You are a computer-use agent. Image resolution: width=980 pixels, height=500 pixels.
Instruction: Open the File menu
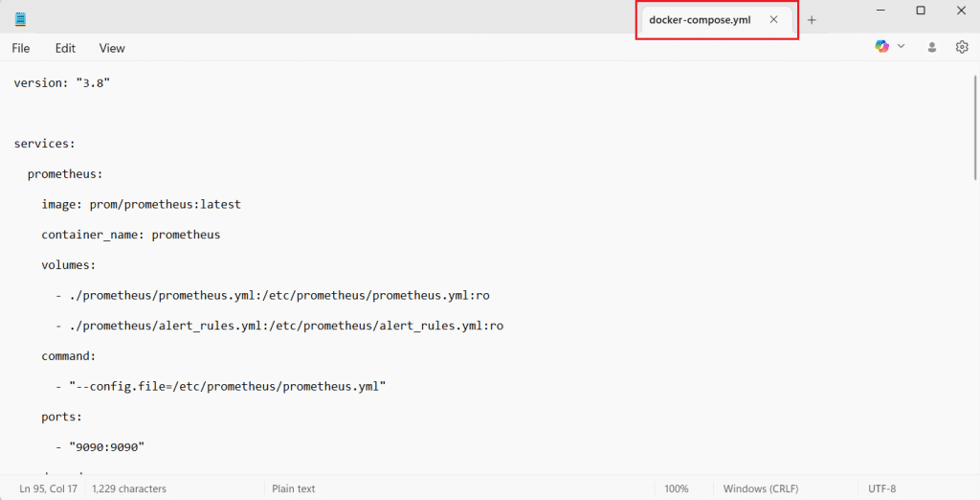21,48
